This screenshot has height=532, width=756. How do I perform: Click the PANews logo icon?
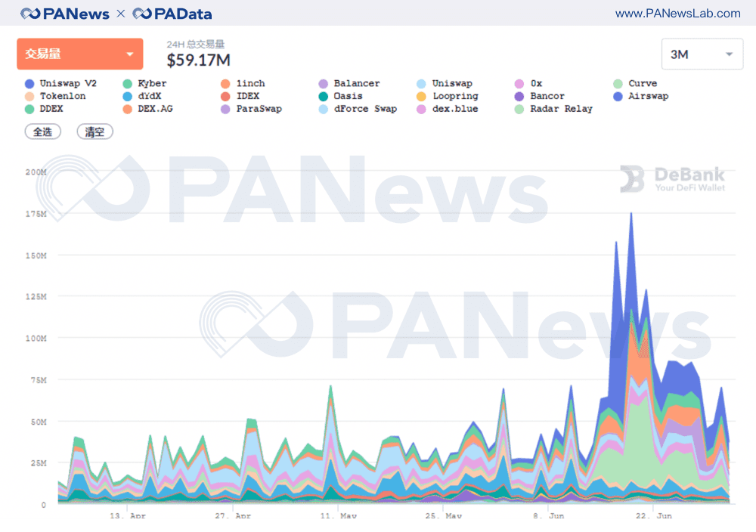click(30, 14)
